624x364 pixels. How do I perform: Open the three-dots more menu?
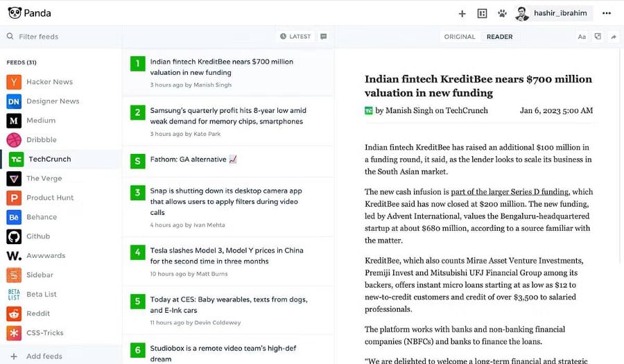(x=607, y=13)
